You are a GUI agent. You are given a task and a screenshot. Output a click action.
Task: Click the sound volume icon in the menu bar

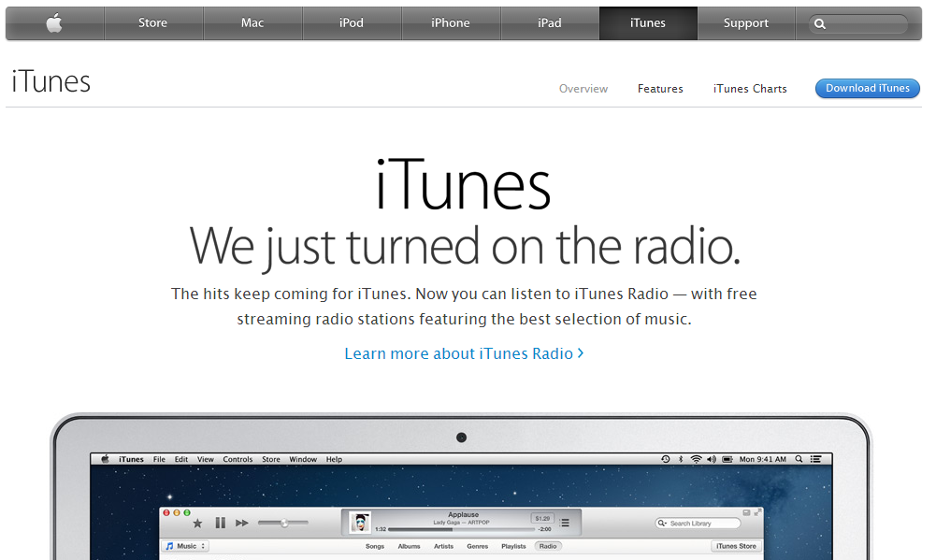coord(711,459)
